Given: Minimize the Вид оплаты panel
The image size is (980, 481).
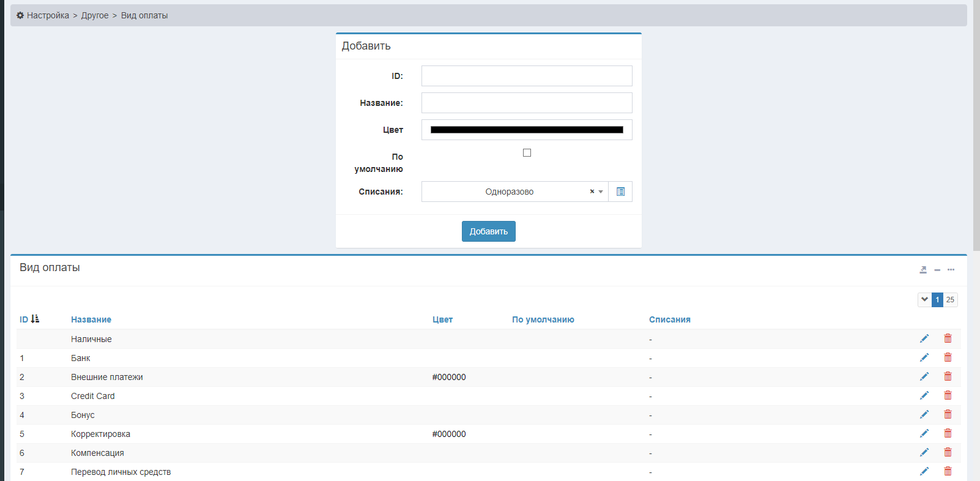Looking at the screenshot, I should pos(937,270).
